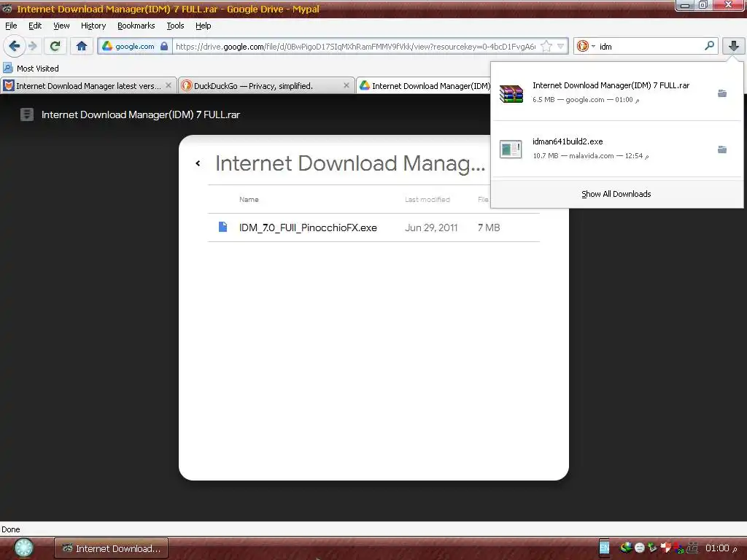Close the Internet Download Manager latest version tab
Screen dimensions: 747x560
tap(169, 85)
